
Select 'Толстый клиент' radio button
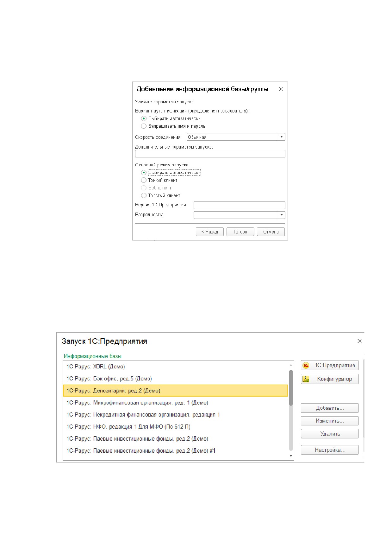tap(144, 195)
